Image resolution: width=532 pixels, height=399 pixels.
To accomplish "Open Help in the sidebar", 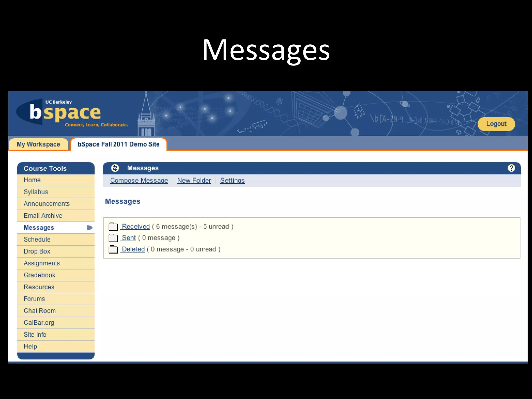I will point(56,347).
